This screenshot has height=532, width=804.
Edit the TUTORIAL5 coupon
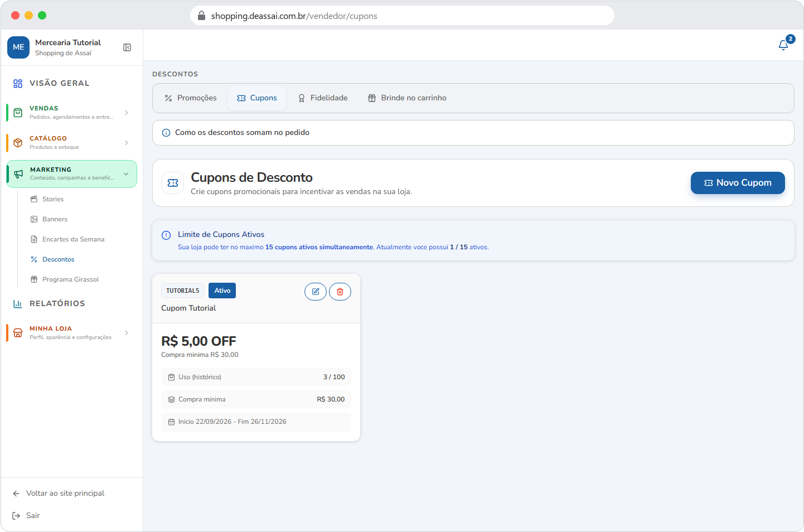pyautogui.click(x=316, y=292)
